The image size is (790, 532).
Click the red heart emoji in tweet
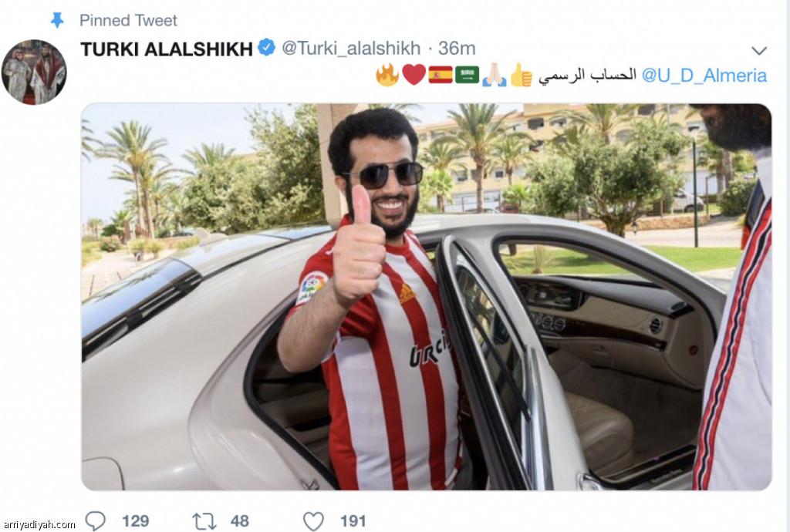(414, 75)
